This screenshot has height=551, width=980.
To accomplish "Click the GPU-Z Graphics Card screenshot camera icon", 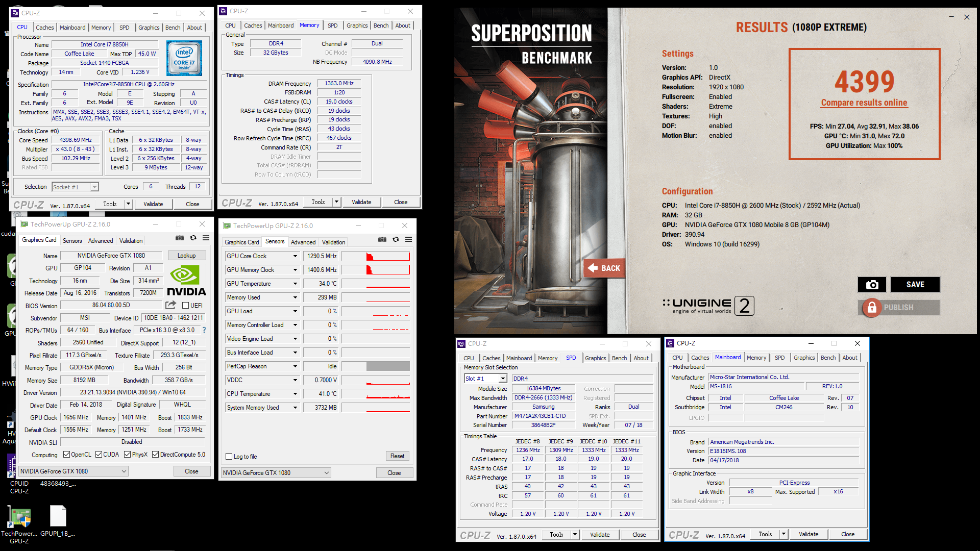I will pyautogui.click(x=180, y=238).
